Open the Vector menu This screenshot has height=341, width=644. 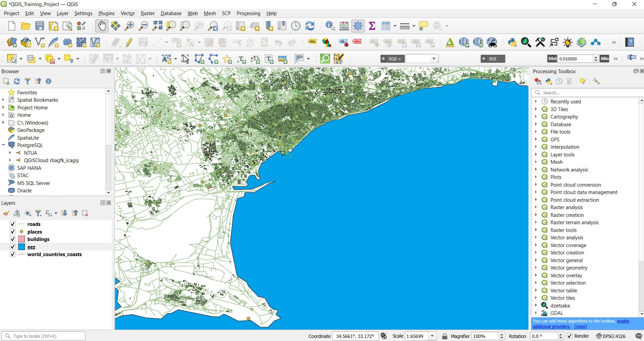click(x=128, y=13)
